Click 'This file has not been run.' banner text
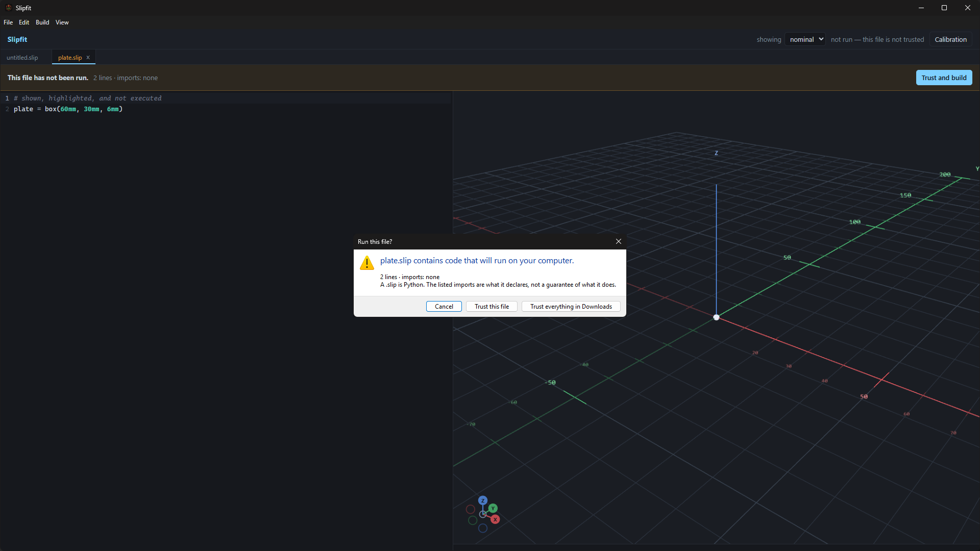980x551 pixels. (48, 78)
